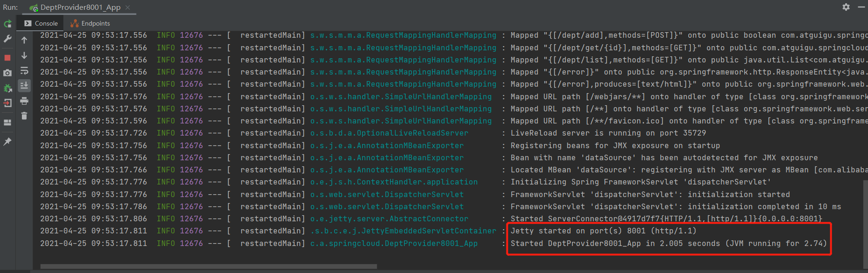Click 'o.e.j.s.h.ContextHandler.application' logger name

pos(394,182)
